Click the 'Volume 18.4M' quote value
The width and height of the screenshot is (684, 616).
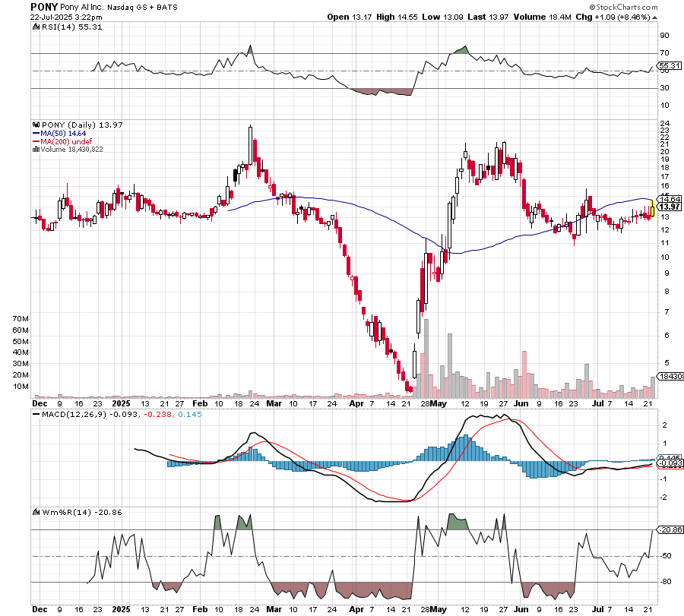[x=542, y=17]
